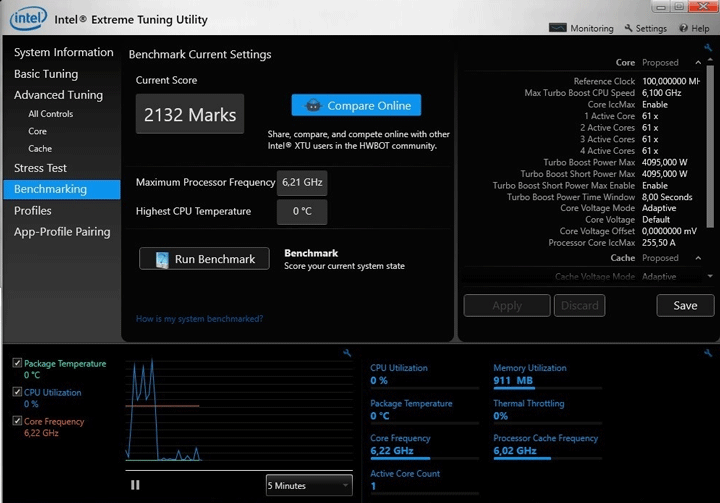720x503 pixels.
Task: Select All Controls under Advanced Tuning
Action: coord(51,114)
